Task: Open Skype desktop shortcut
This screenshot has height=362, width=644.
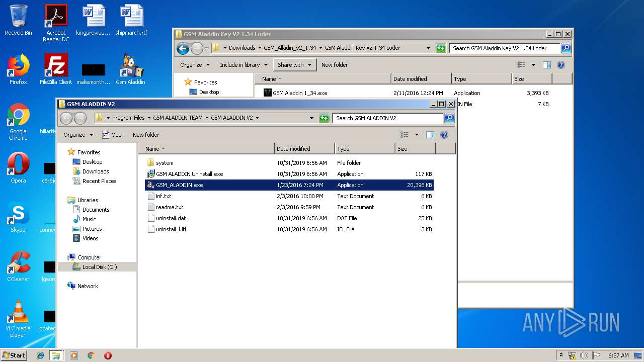Action: coord(18,217)
